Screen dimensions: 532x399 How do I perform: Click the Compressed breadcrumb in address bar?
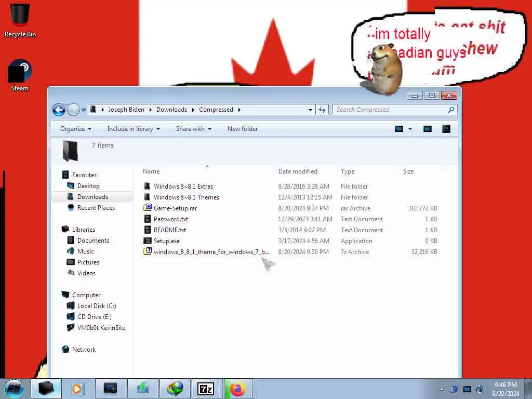point(216,110)
